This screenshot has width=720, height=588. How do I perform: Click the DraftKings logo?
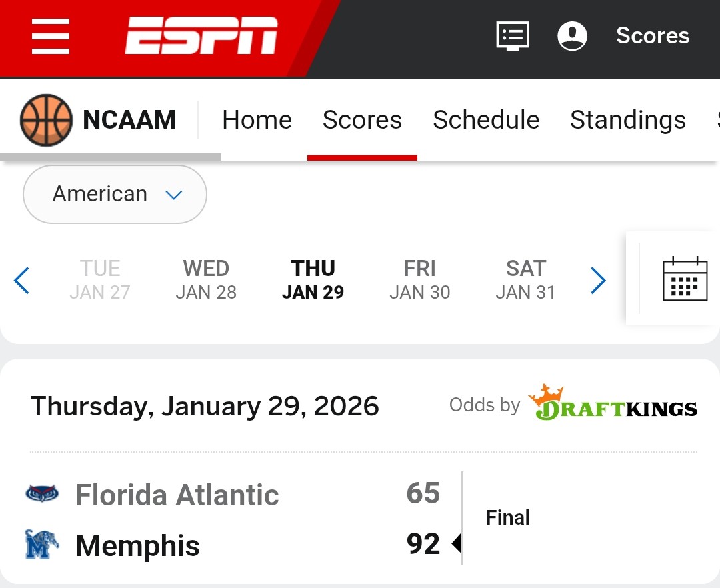(x=613, y=404)
